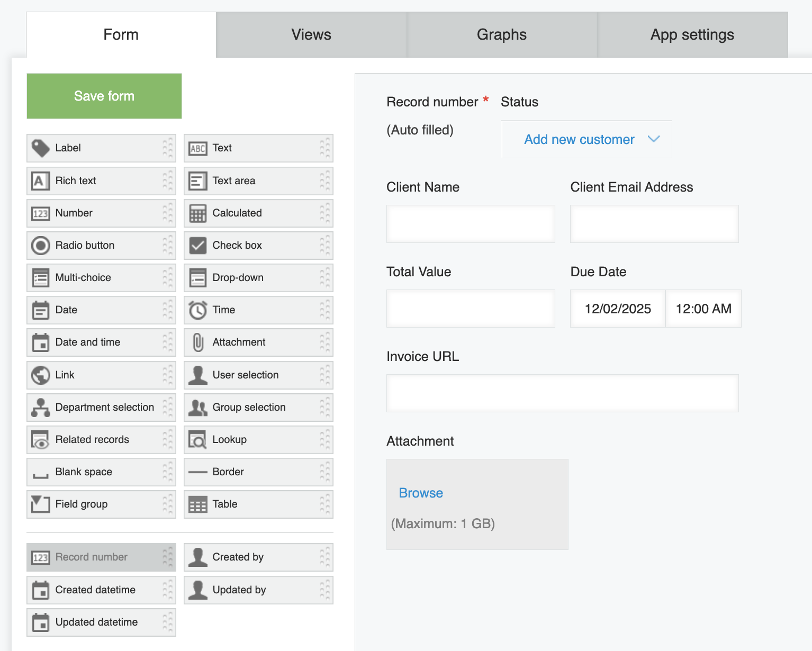Click the Save form button
Viewport: 812px width, 651px height.
(x=104, y=96)
